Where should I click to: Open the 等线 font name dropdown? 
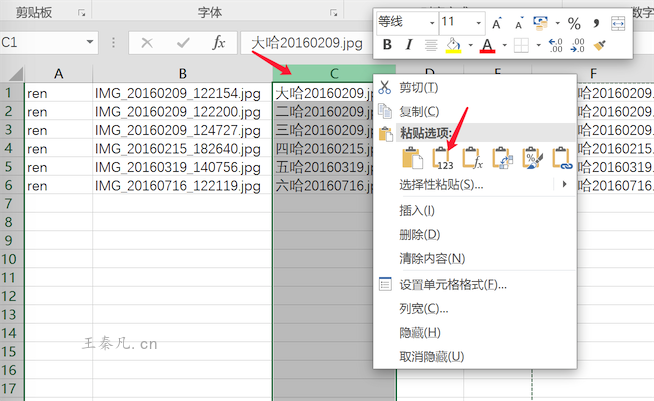pyautogui.click(x=432, y=23)
